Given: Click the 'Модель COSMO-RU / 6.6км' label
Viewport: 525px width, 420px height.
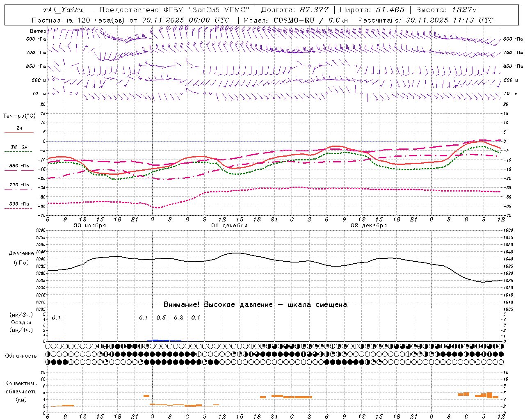Looking at the screenshot, I should pyautogui.click(x=296, y=20).
